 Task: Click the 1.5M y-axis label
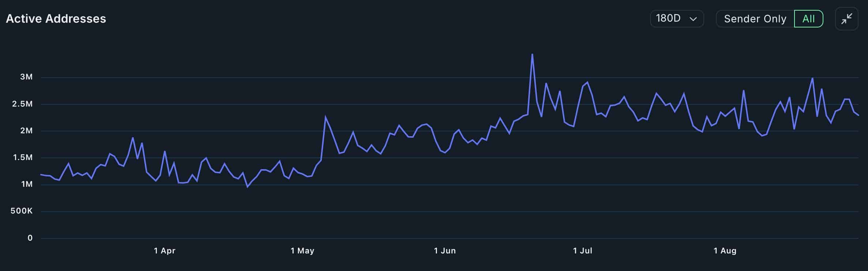23,157
